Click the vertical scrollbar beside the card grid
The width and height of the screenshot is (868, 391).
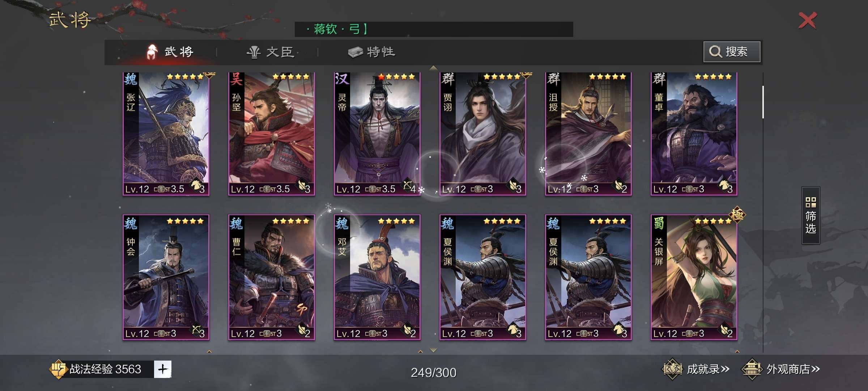[763, 102]
